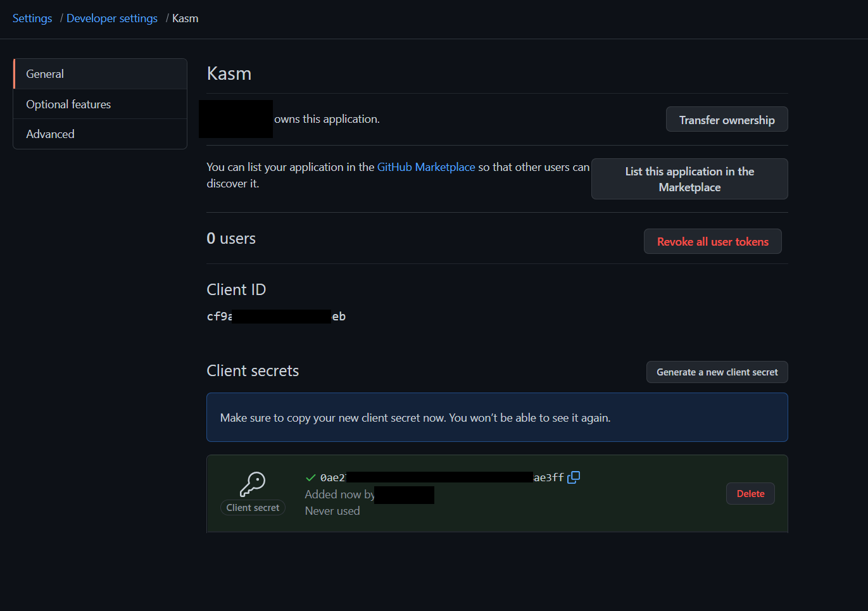Switch to the Advanced settings section

point(50,134)
